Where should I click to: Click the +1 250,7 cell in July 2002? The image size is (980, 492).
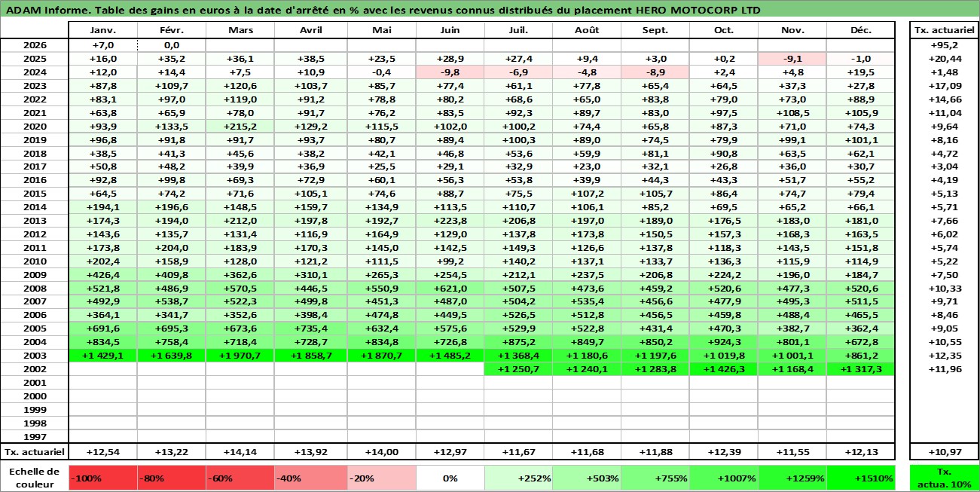pyautogui.click(x=518, y=369)
